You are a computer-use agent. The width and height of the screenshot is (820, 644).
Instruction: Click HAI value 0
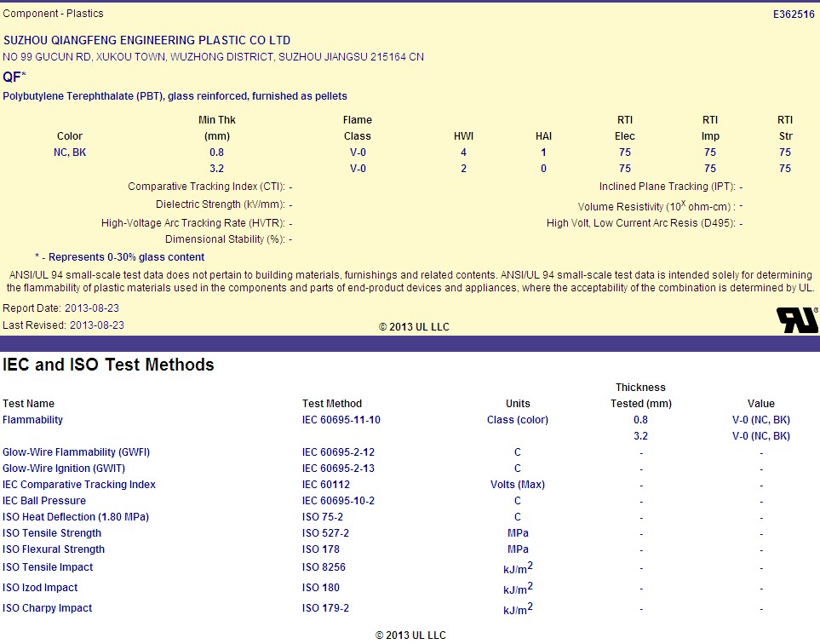point(543,169)
